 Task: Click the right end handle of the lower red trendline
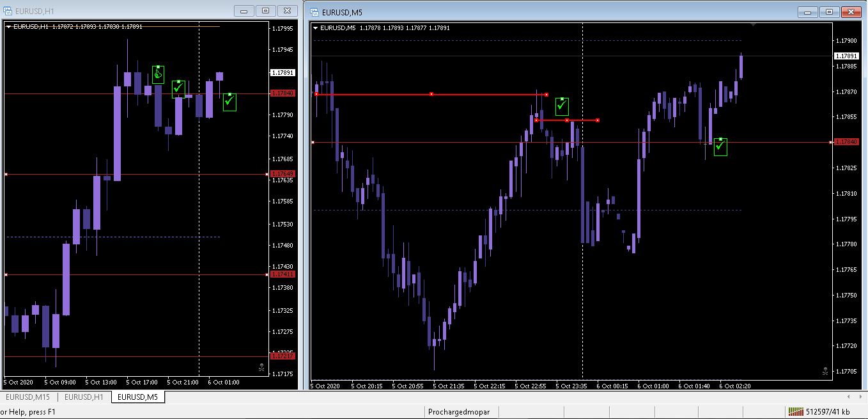(x=598, y=120)
